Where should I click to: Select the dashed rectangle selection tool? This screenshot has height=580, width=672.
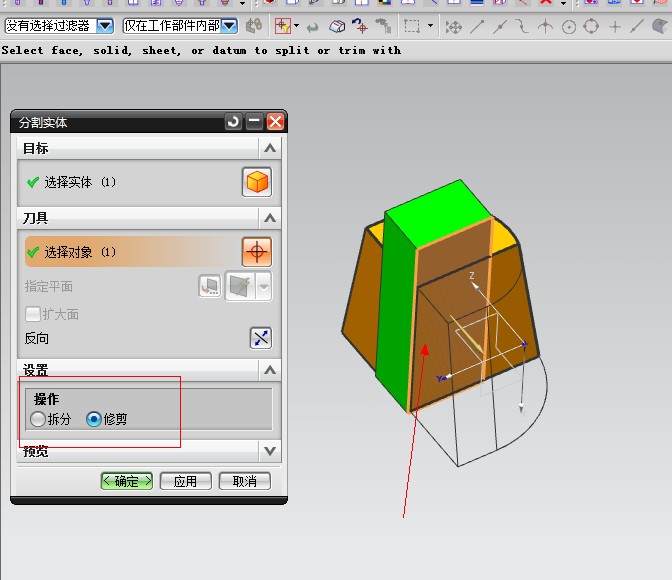pyautogui.click(x=412, y=27)
